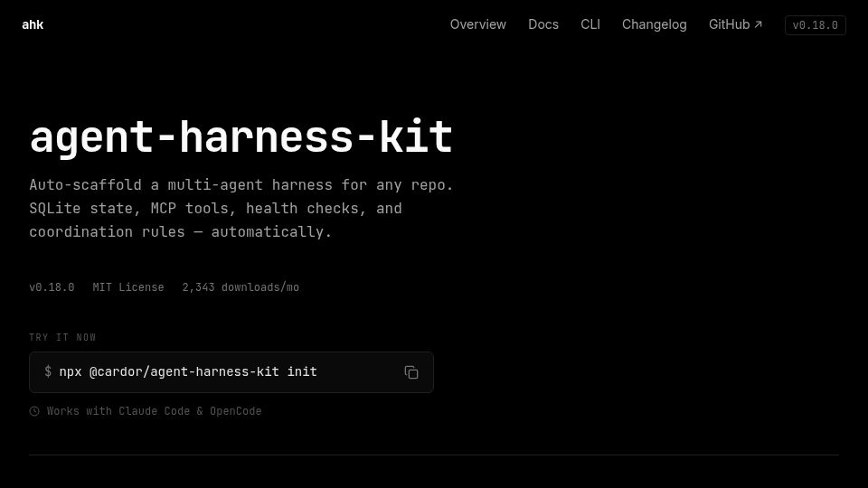Click the MIT License text
Image resolution: width=868 pixels, height=488 pixels.
click(127, 287)
